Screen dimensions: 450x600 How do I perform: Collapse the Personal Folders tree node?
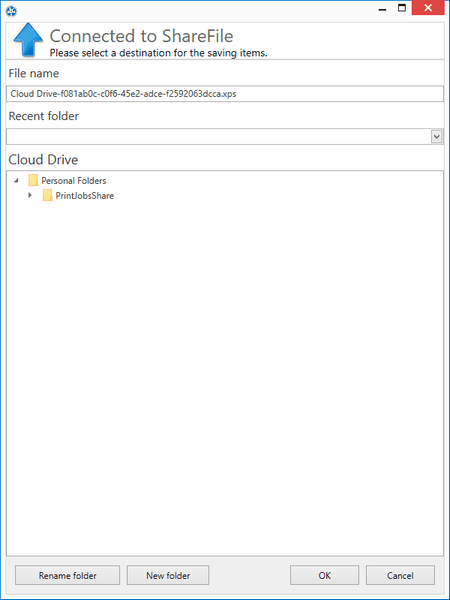16,180
